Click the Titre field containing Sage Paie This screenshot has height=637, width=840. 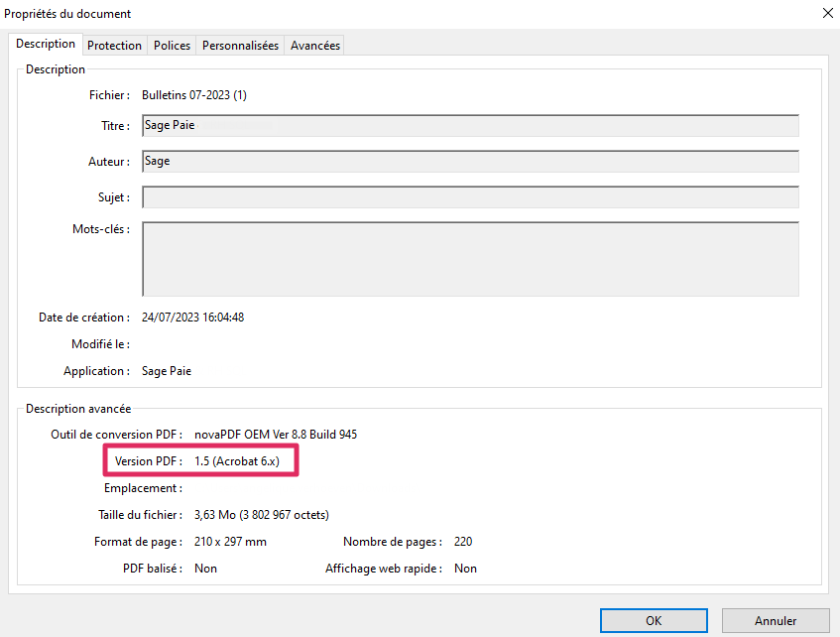click(470, 126)
